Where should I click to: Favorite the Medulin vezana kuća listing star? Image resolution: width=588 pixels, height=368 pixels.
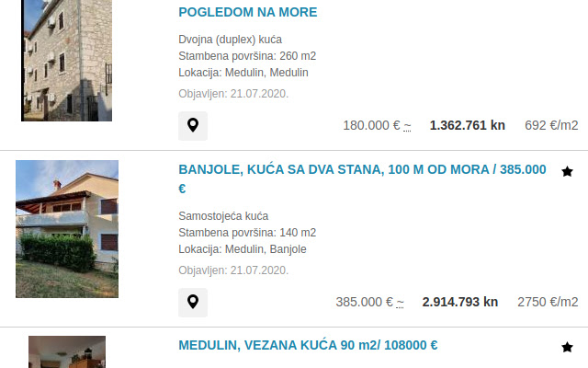coord(567,348)
